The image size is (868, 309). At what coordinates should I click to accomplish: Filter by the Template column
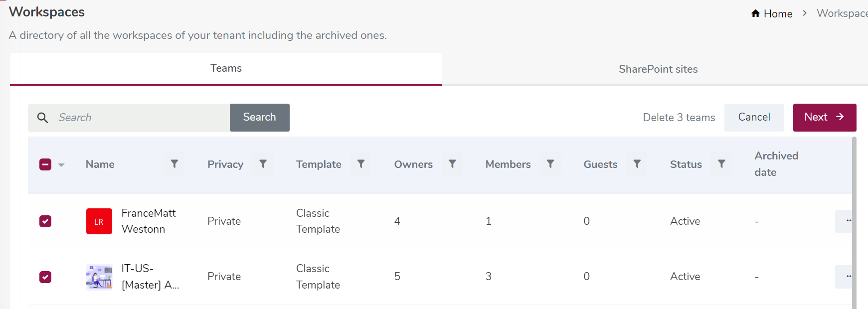(x=361, y=164)
